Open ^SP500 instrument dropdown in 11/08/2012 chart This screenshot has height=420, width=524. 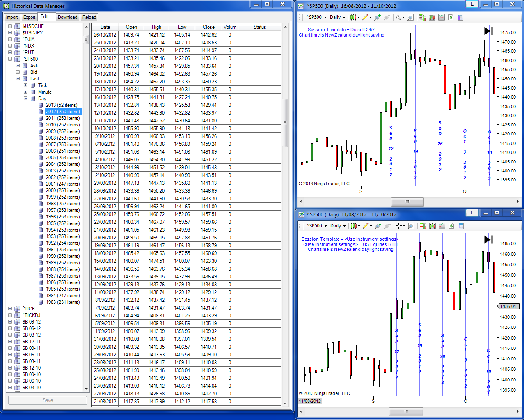[x=316, y=226]
